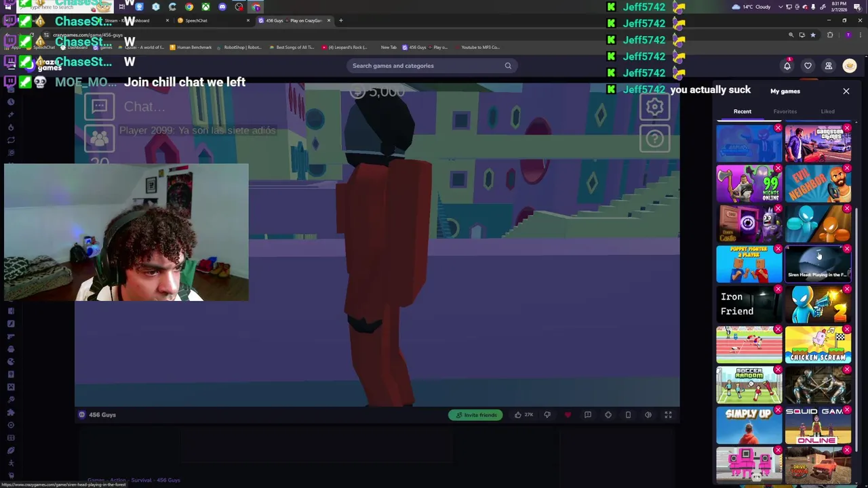
Task: Report a bug icon under game
Action: click(x=588, y=415)
